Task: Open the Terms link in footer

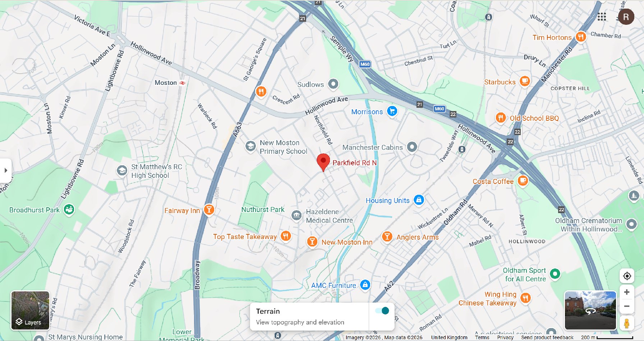Action: (482, 337)
